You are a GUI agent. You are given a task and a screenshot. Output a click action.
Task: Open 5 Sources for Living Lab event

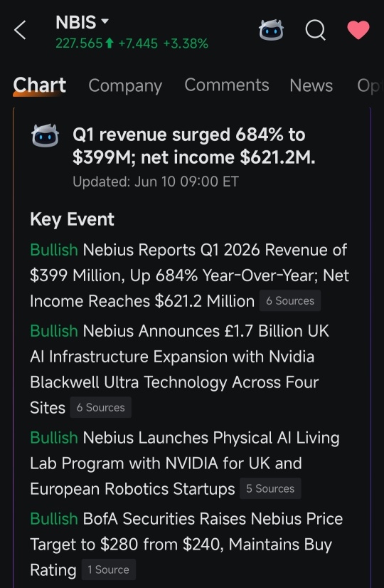tap(270, 488)
